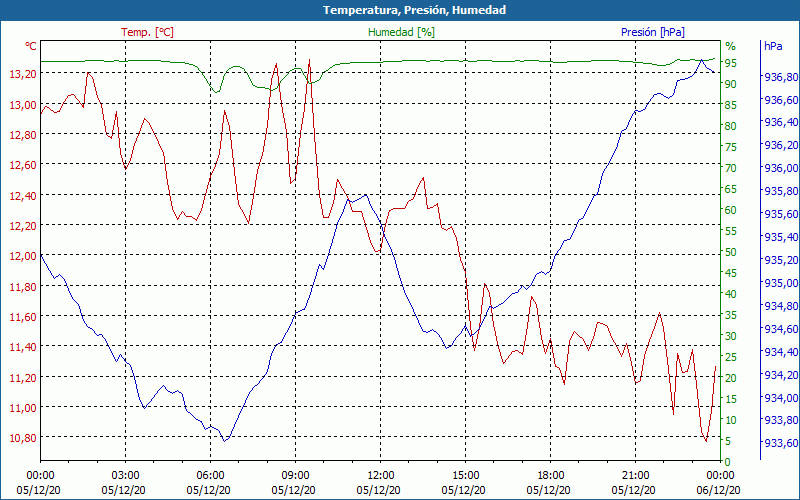Click humidity axis value '80'
Image resolution: width=800 pixels, height=500 pixels.
731,126
